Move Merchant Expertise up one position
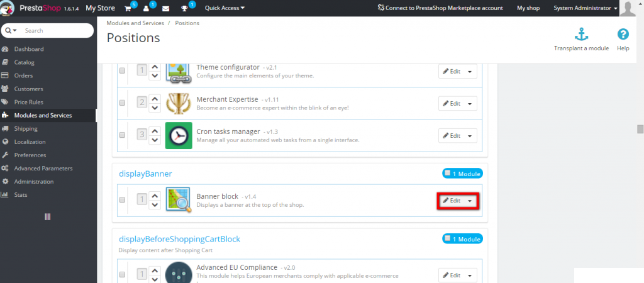This screenshot has height=283, width=644. coord(155,99)
